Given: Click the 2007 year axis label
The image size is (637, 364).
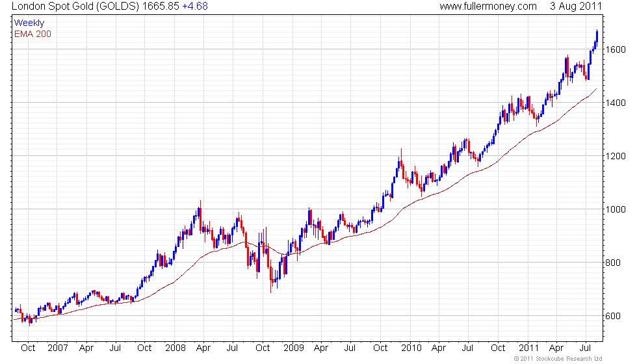Looking at the screenshot, I should coord(58,348).
